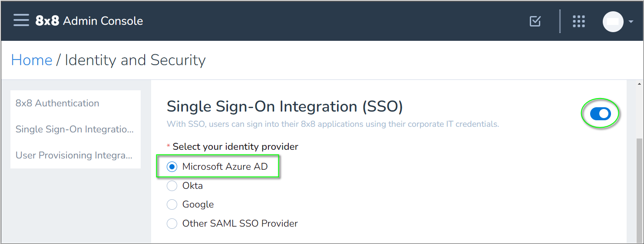Screen dimensions: 644x244
Task: Click the Identity and Security breadcrumb
Action: pyautogui.click(x=135, y=60)
